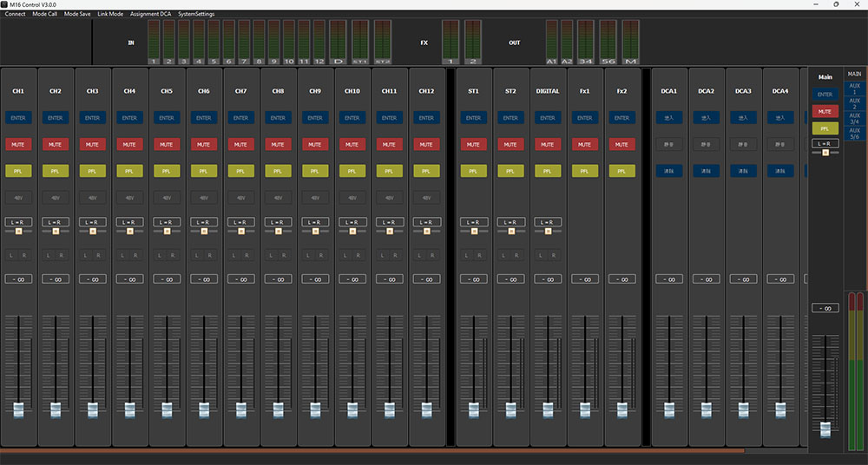The image size is (868, 465).
Task: Select the AUX 2 tab
Action: click(x=854, y=103)
